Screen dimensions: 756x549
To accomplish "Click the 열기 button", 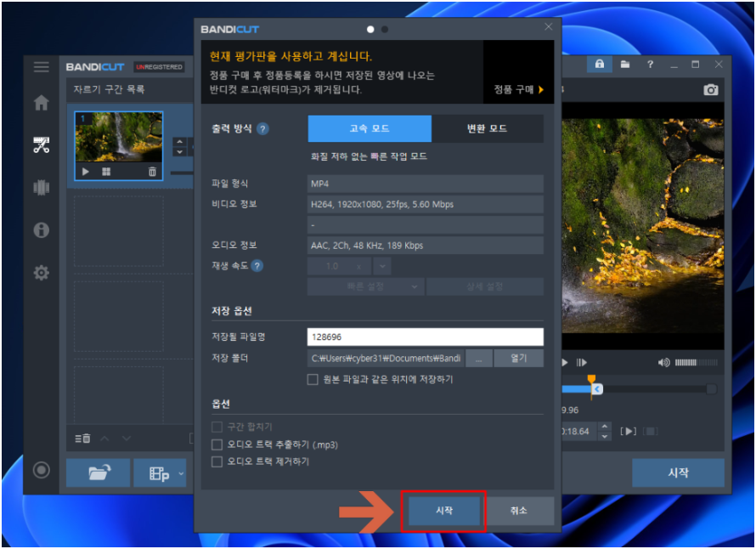I will [x=519, y=359].
